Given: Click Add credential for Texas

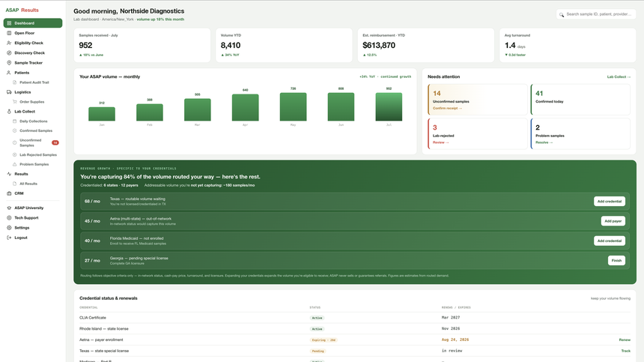Looking at the screenshot, I should [x=609, y=202].
